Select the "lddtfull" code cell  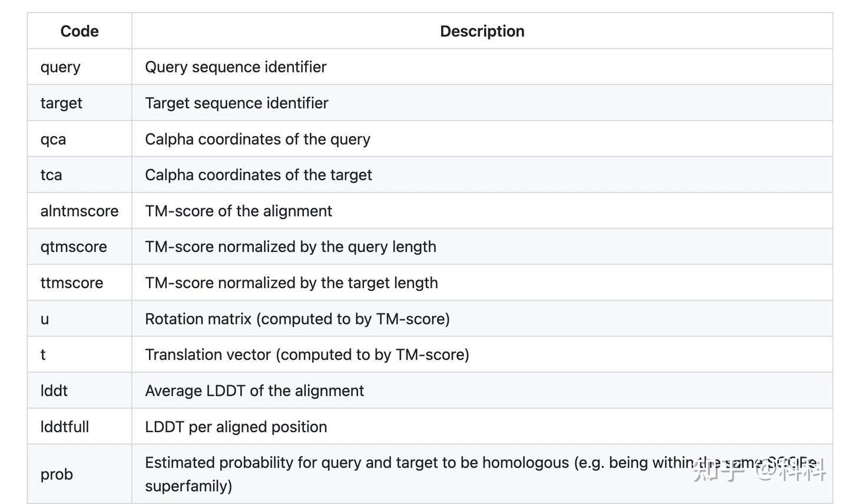click(x=64, y=427)
